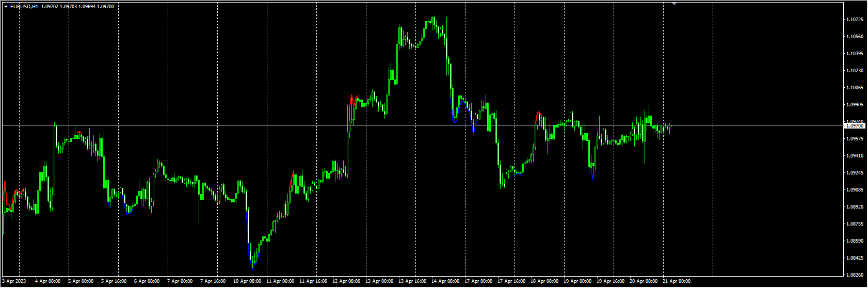Click the 1.08260 price scale value
Viewport: 868px width, 288px height.
tap(855, 275)
